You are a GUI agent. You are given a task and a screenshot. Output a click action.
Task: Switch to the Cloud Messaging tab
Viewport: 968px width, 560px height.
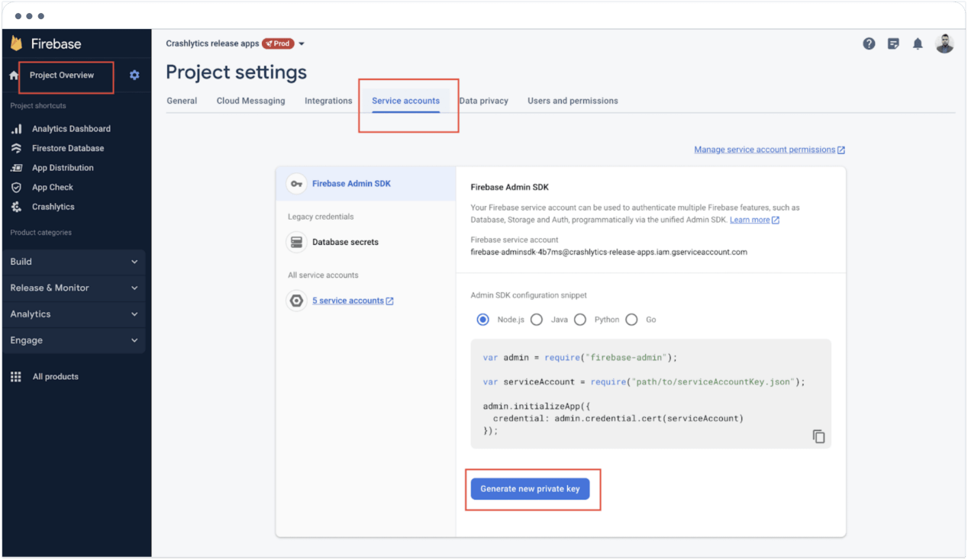(x=250, y=101)
